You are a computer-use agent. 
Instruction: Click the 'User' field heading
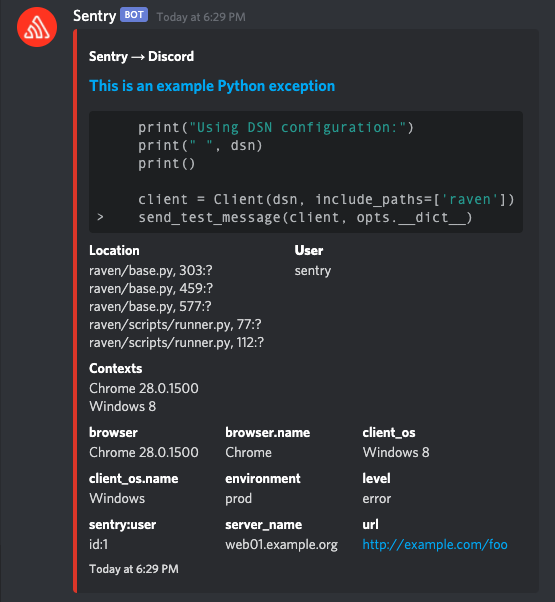click(x=309, y=251)
